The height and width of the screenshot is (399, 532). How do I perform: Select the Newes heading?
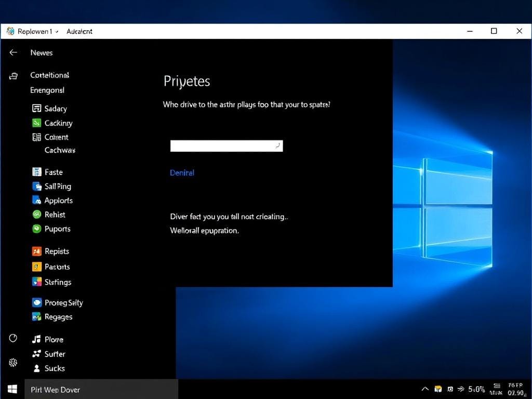point(42,52)
